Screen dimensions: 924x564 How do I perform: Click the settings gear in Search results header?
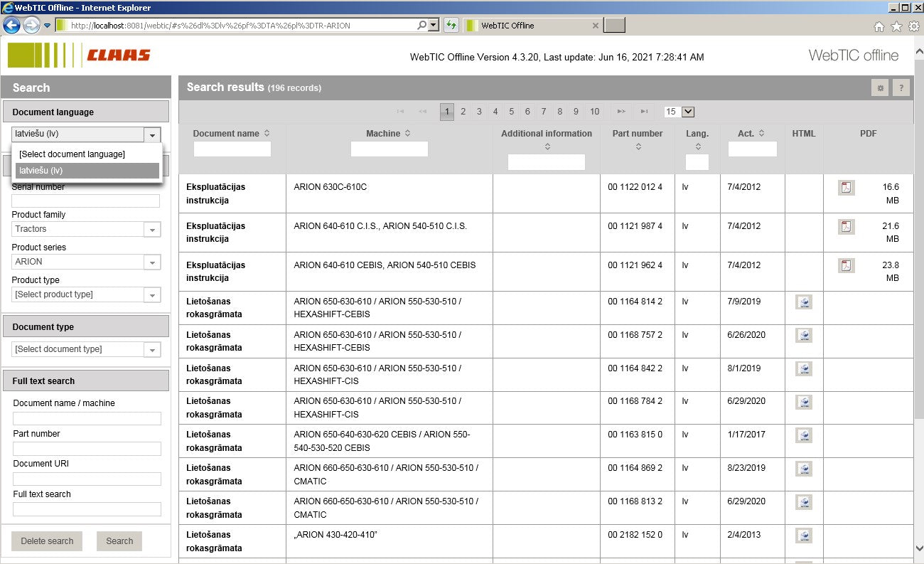[880, 87]
